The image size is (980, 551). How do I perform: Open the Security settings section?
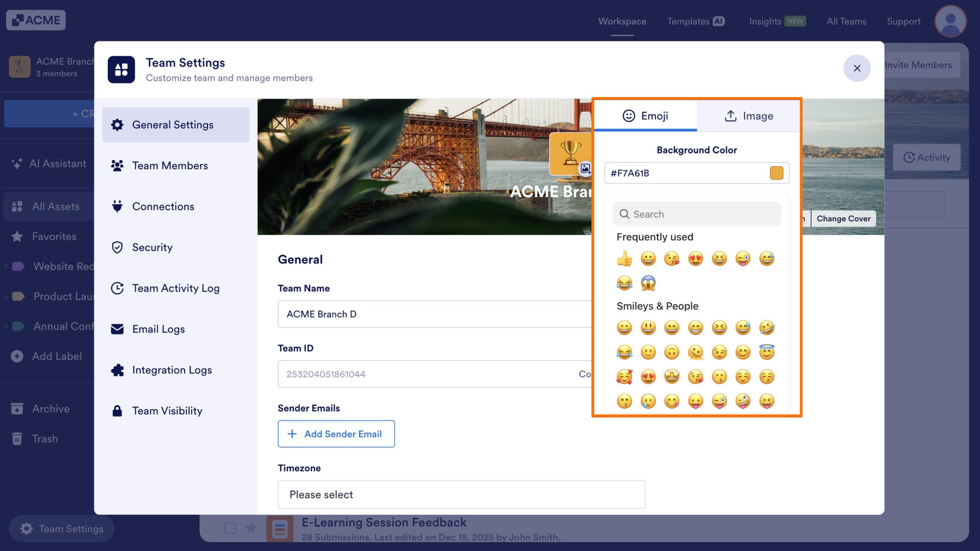(152, 247)
